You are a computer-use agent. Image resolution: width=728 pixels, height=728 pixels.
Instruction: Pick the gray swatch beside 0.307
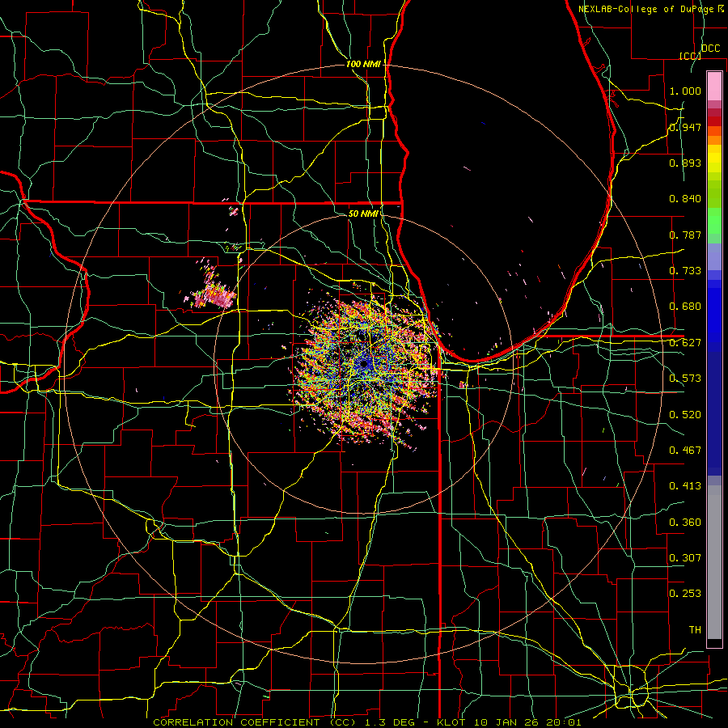pyautogui.click(x=714, y=562)
